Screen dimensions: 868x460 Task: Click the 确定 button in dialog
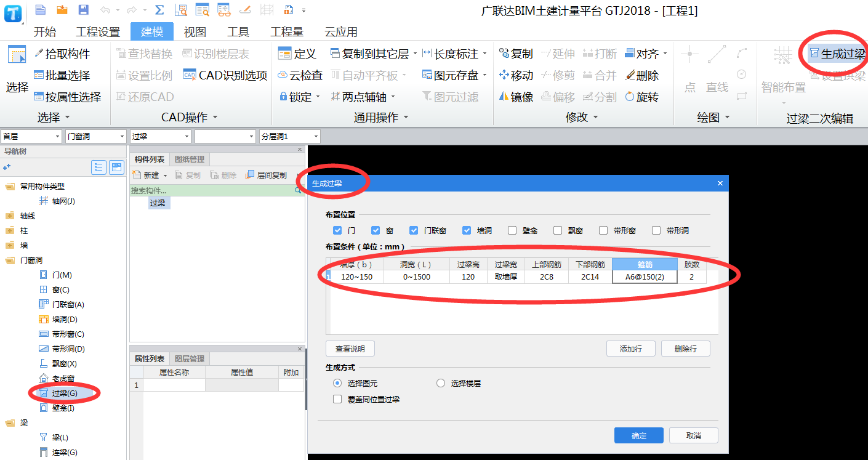tap(639, 435)
